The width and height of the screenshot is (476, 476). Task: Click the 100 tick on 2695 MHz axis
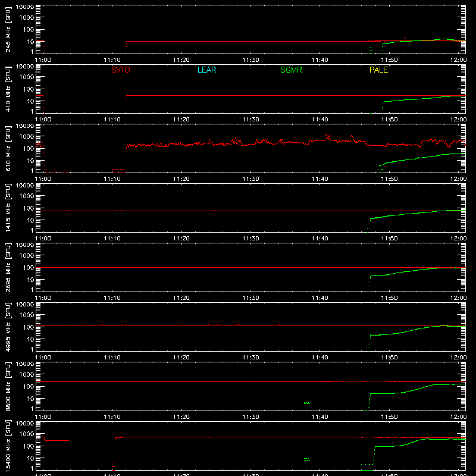click(29, 268)
